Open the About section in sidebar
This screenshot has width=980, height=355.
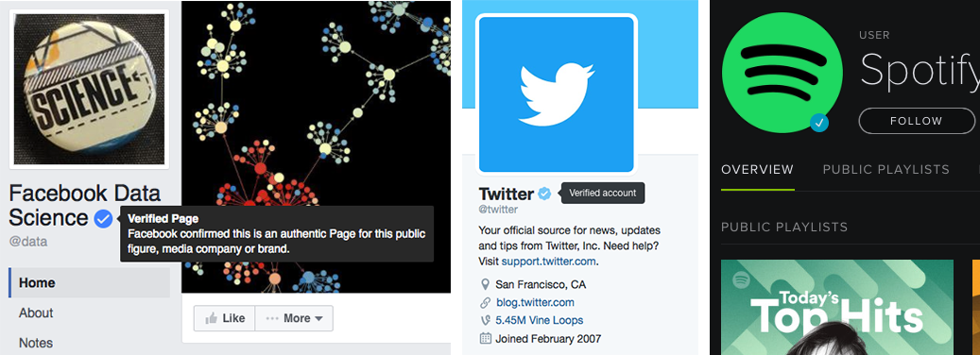point(36,313)
